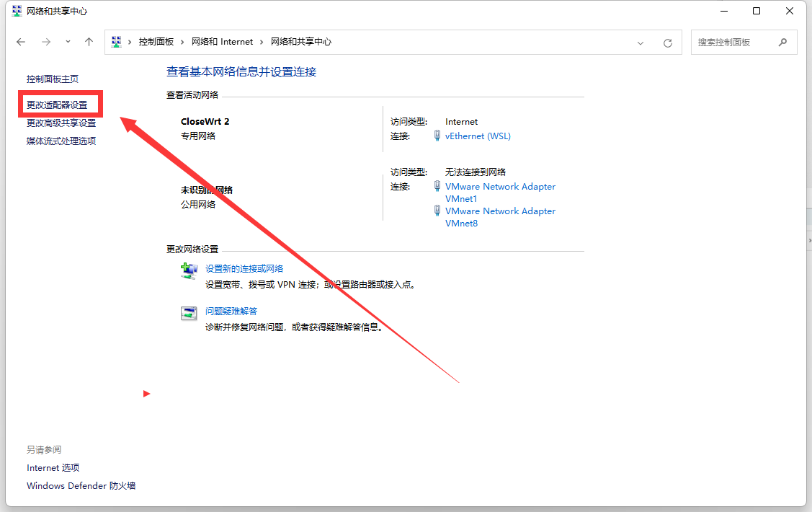This screenshot has width=812, height=512.
Task: Click the refresh button in address bar
Action: click(668, 43)
